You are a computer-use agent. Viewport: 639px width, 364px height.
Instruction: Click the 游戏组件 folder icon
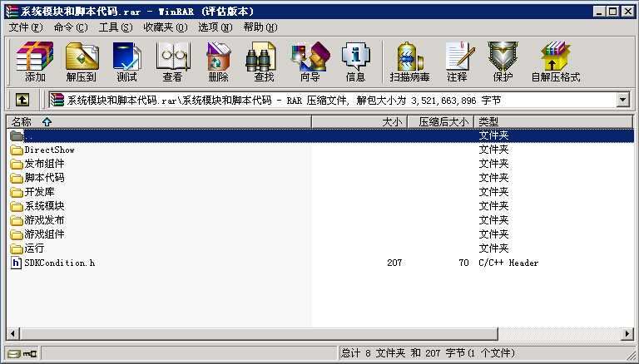17,234
